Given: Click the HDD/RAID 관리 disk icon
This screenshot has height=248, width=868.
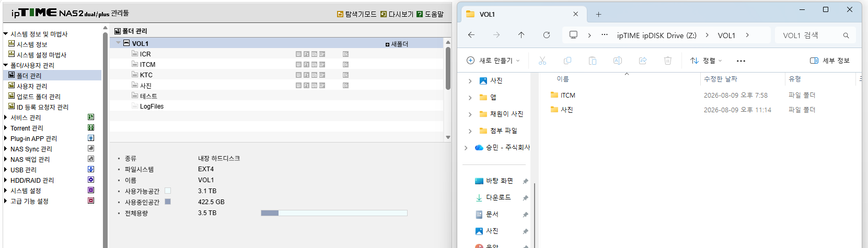Looking at the screenshot, I should click(x=91, y=180).
